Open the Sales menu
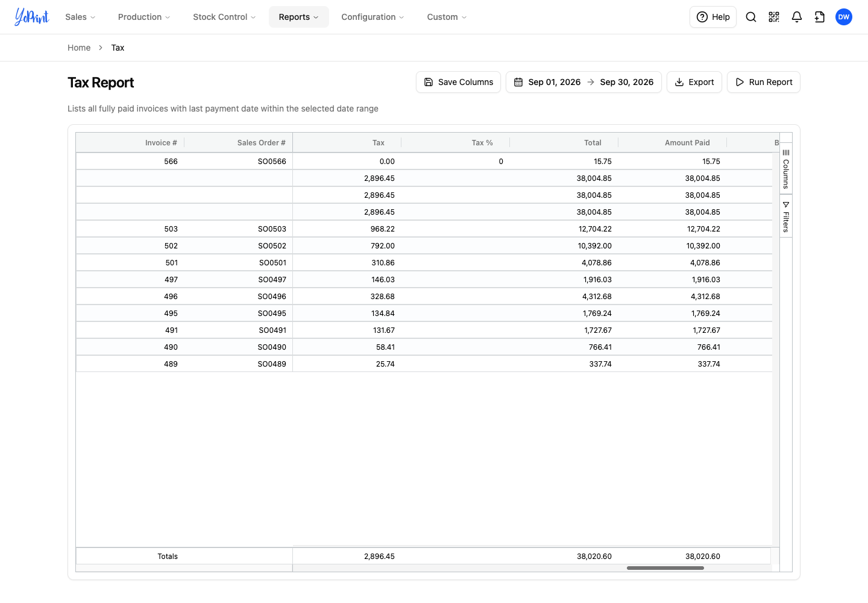 point(80,17)
